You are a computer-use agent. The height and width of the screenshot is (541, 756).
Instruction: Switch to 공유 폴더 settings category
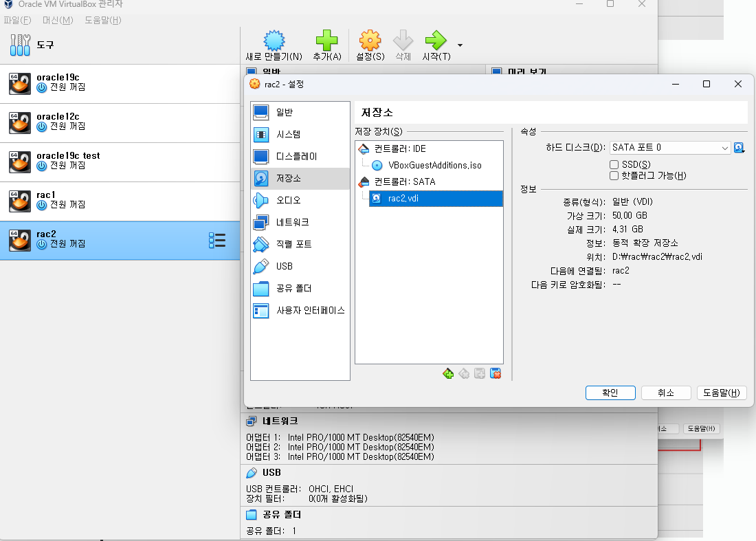pos(300,288)
